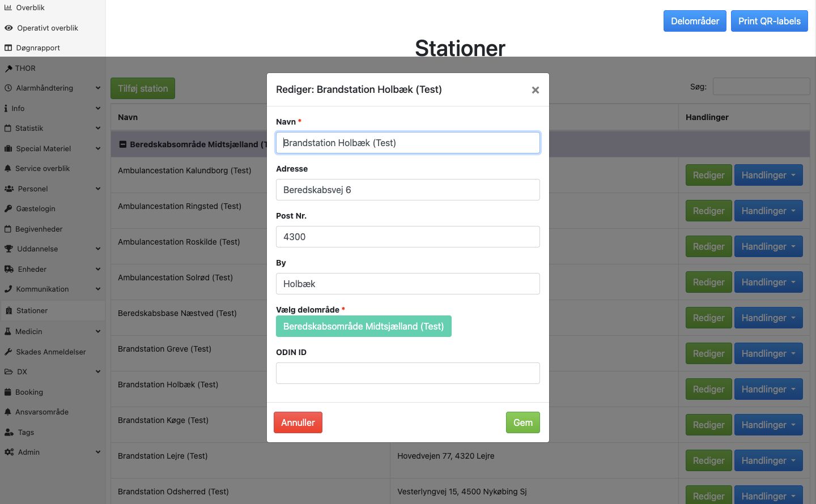Screen dimensions: 816x504
Task: Click the key icon beside Gæstelogin
Action: point(8,209)
